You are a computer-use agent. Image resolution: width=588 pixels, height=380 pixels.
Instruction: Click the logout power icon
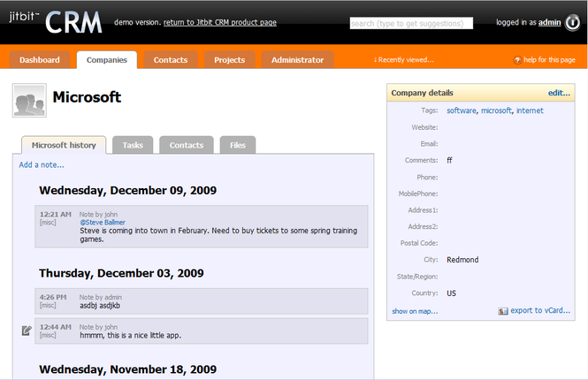click(x=572, y=23)
